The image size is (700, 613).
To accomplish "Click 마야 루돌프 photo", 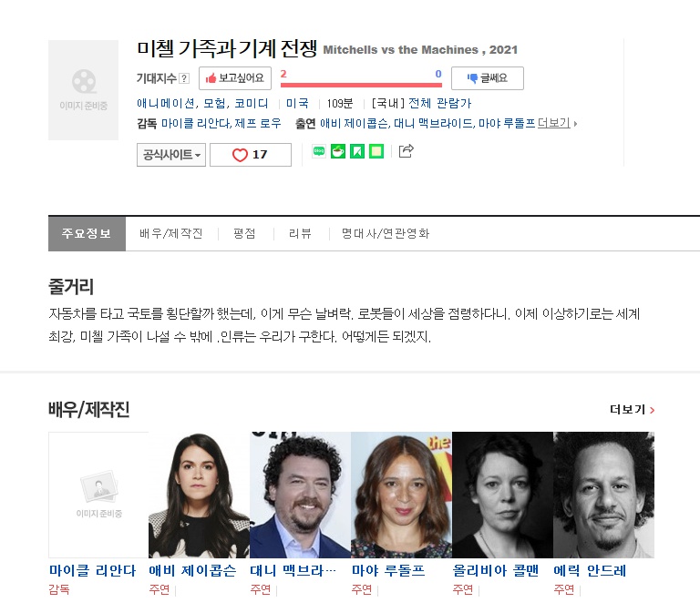I will point(401,495).
